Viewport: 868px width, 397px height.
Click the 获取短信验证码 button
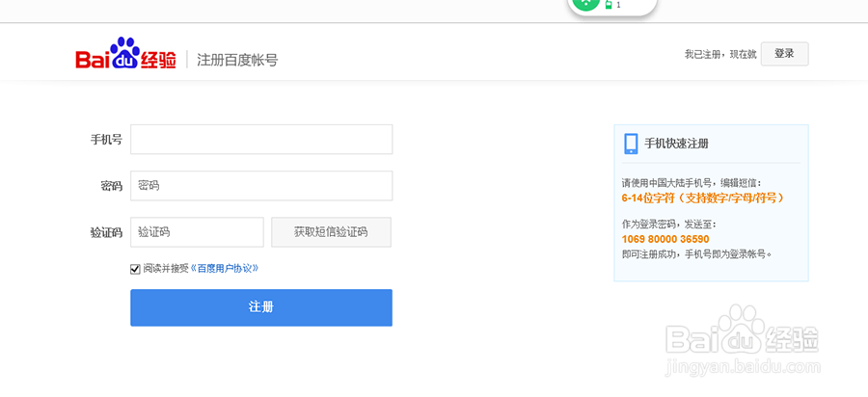tap(331, 232)
